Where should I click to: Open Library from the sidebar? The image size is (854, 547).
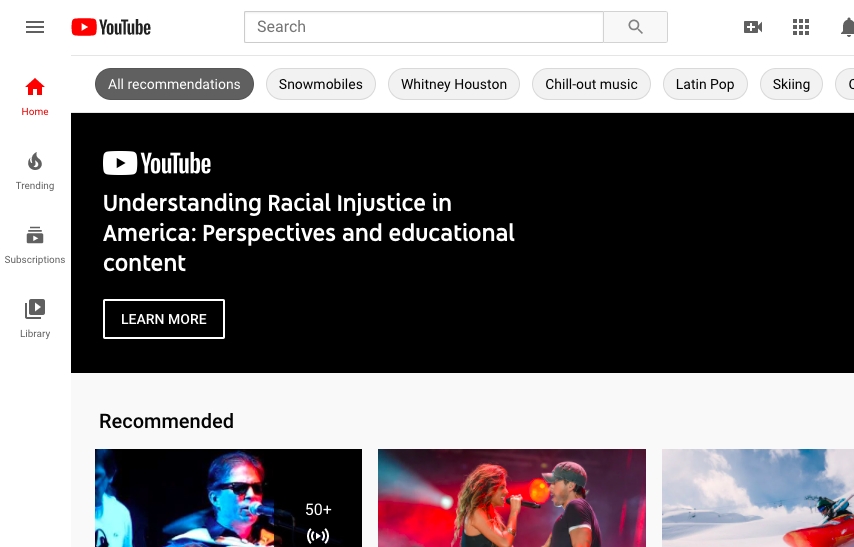point(35,318)
